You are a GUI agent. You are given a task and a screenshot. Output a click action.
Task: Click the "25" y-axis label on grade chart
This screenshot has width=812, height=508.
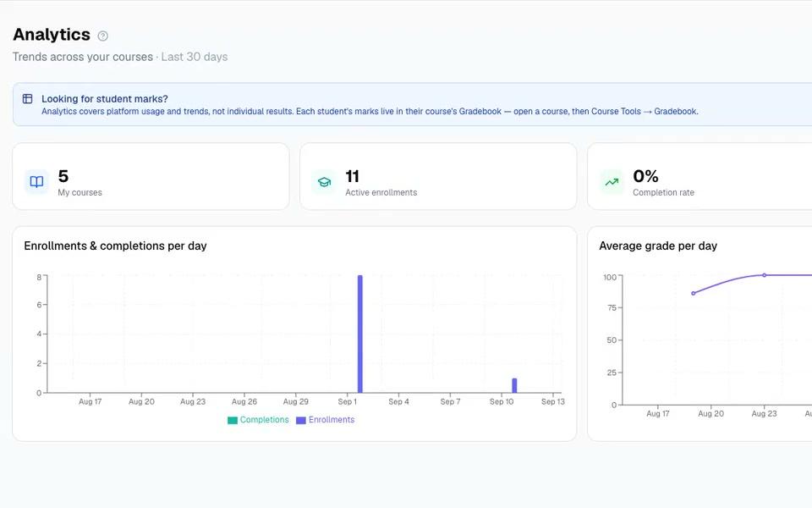click(612, 373)
